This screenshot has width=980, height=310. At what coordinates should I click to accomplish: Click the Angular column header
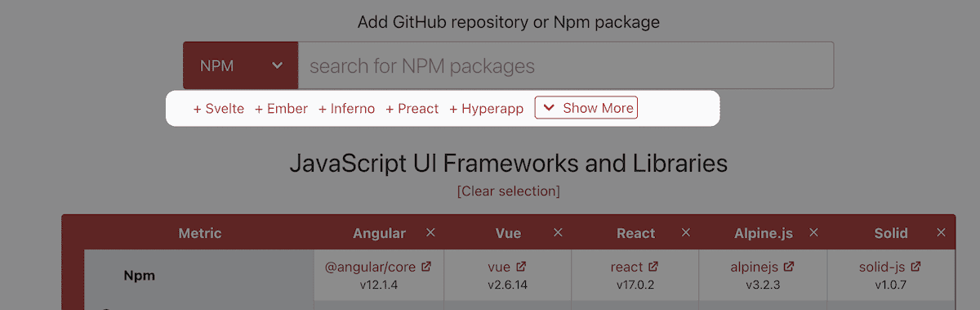(379, 233)
